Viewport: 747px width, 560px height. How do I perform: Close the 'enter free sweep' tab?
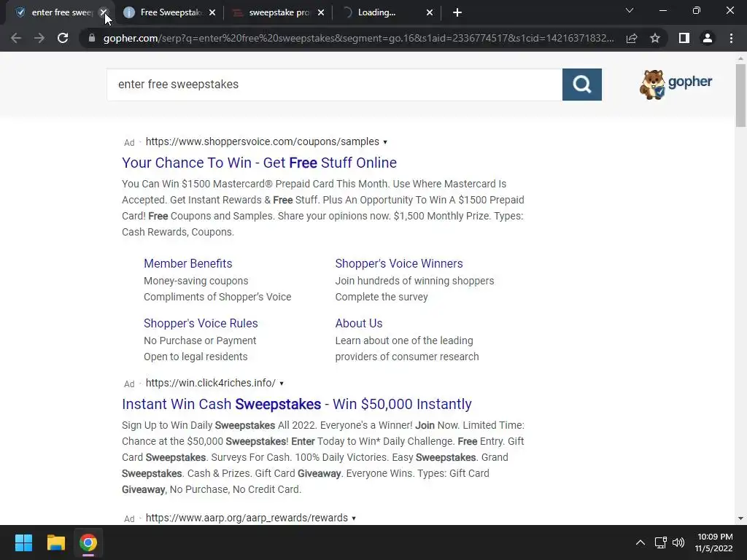104,12
